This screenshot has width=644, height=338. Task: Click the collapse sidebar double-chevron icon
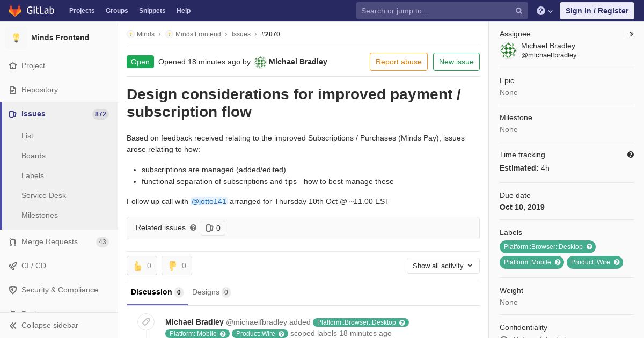13,326
